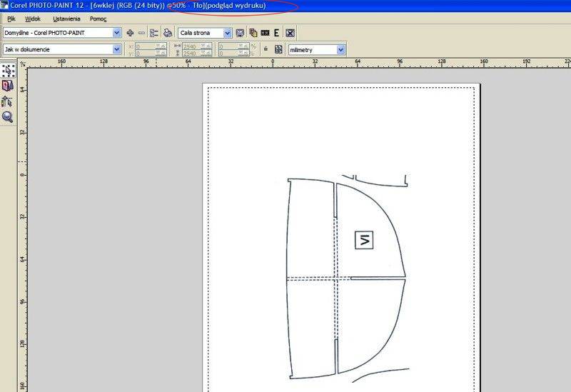
Task: Open the Widok menu
Action: click(x=33, y=19)
